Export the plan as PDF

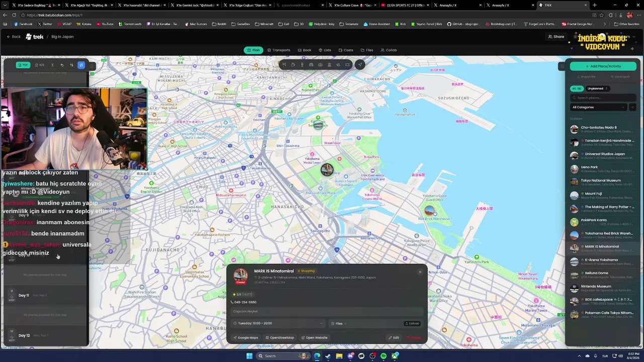coord(24,65)
